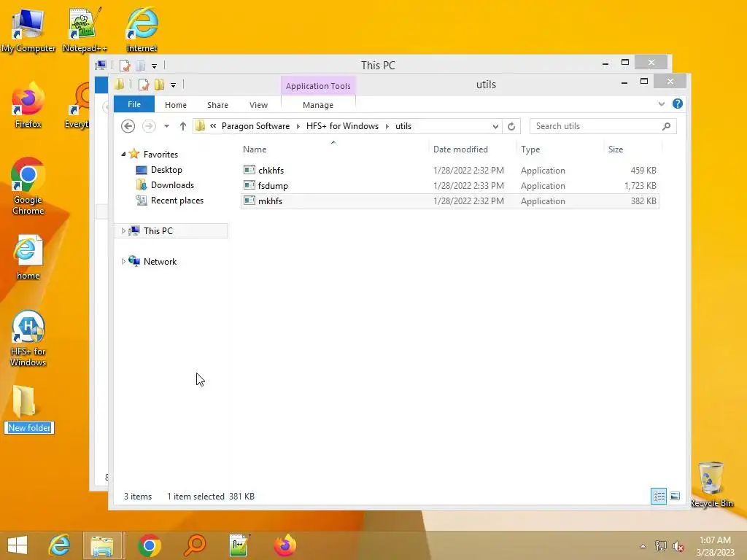Open the HFS+ for Windows desktop shortcut

28,338
